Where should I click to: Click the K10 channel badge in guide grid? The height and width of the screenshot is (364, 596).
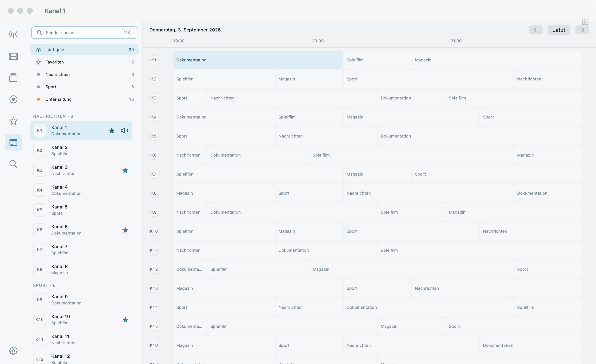(x=154, y=231)
